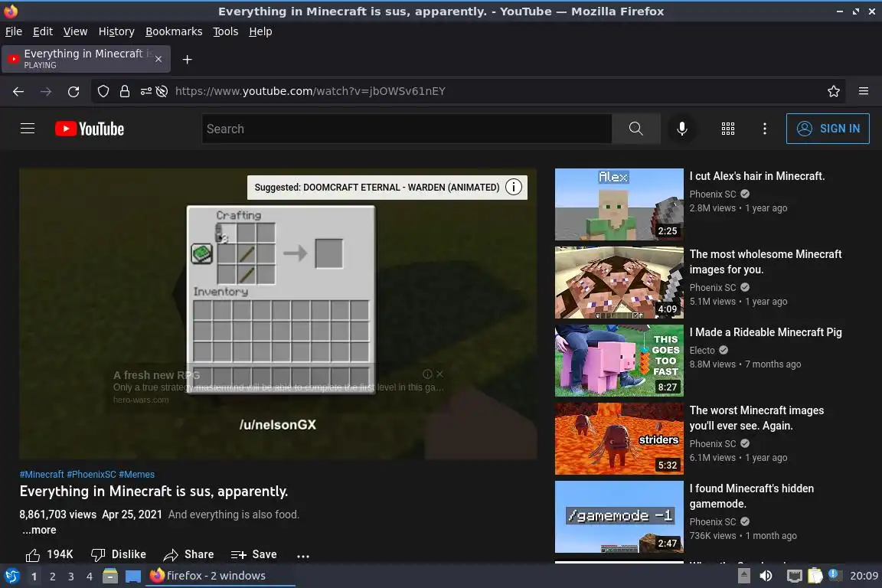This screenshot has height=588, width=882.
Task: Click the SIGN IN button
Action: (828, 129)
